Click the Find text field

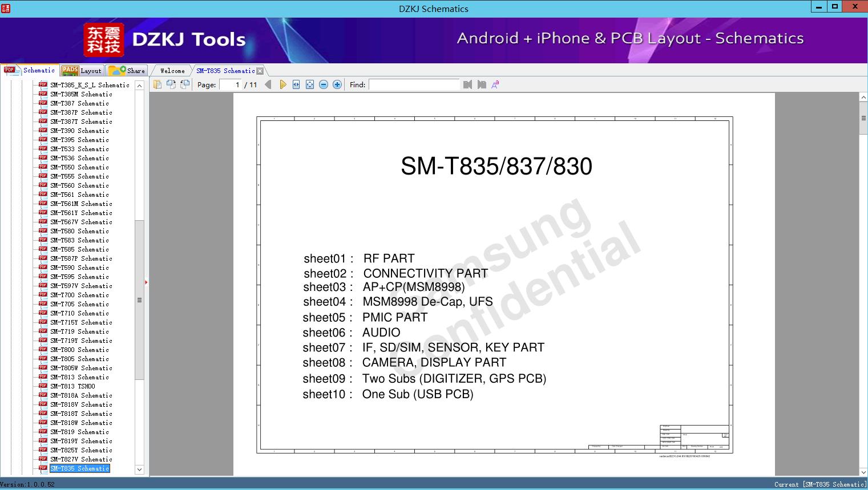pyautogui.click(x=414, y=84)
